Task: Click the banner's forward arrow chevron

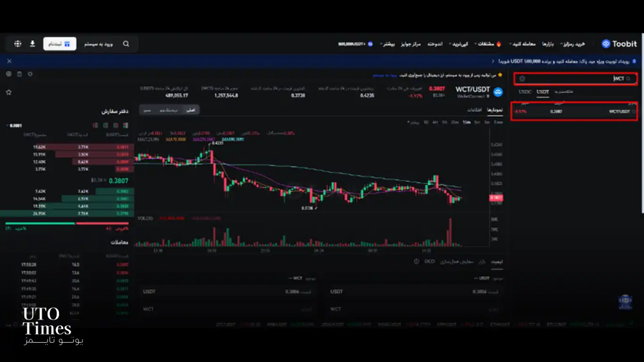Action: click(x=493, y=61)
